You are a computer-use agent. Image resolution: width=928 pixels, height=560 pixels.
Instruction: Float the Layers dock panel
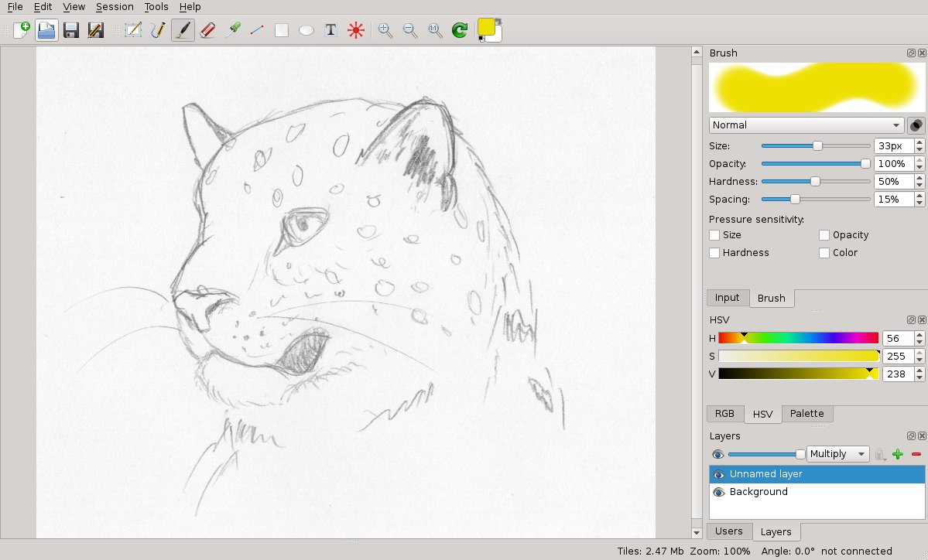(911, 435)
